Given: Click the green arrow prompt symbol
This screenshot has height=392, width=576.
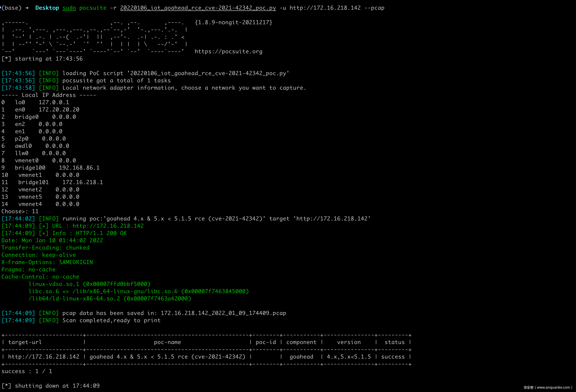Looking at the screenshot, I should [27, 8].
